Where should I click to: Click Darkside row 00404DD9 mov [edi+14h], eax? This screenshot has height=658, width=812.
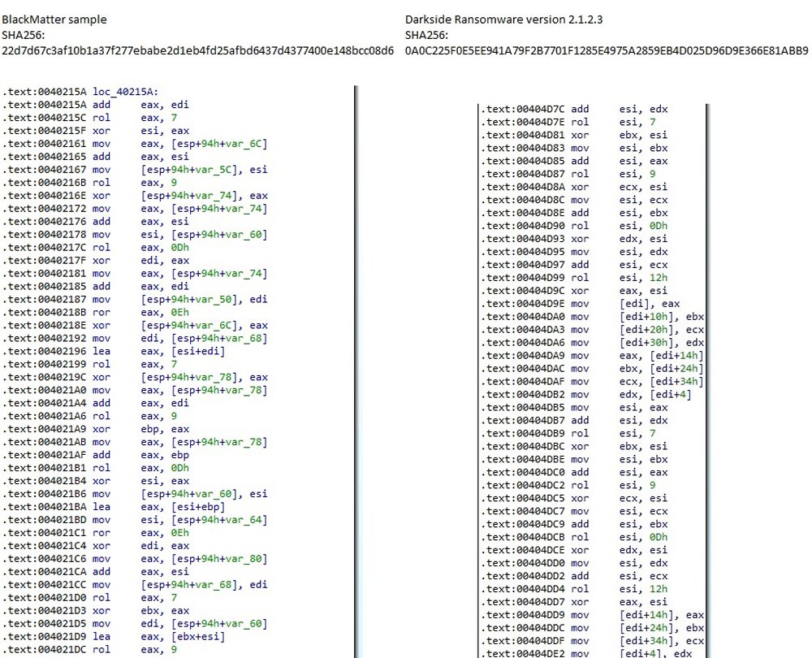(x=593, y=615)
